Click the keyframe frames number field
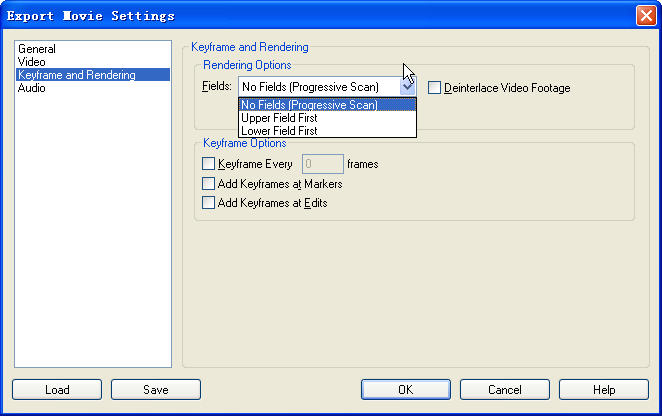 [323, 164]
